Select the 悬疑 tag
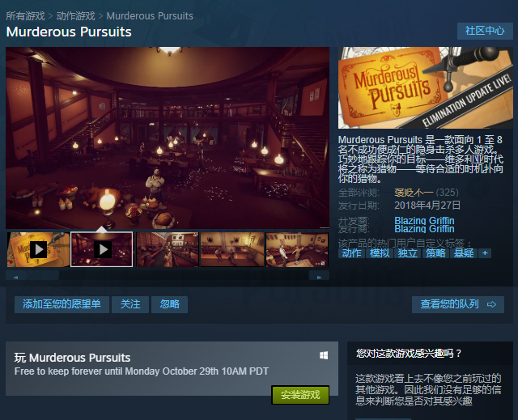518x420 pixels. coord(464,253)
